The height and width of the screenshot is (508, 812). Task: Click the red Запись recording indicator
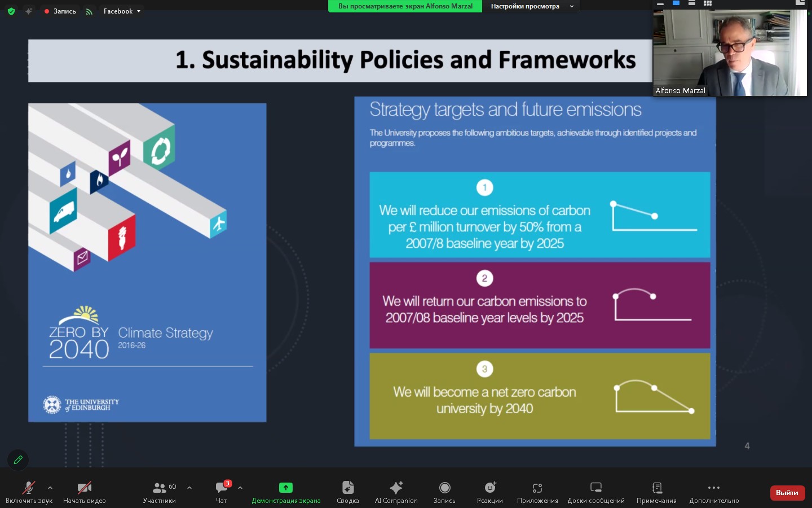[60, 11]
